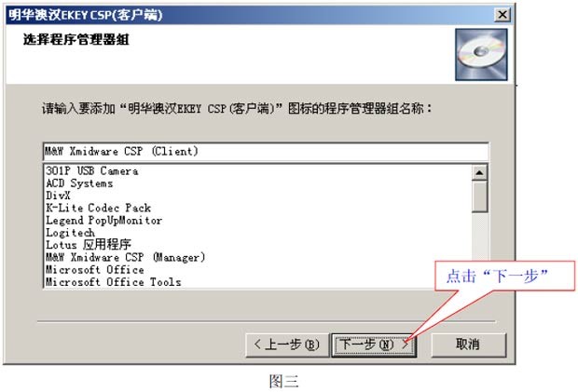Image resolution: width=578 pixels, height=392 pixels.
Task: Click the CD installer icon
Action: tap(481, 55)
